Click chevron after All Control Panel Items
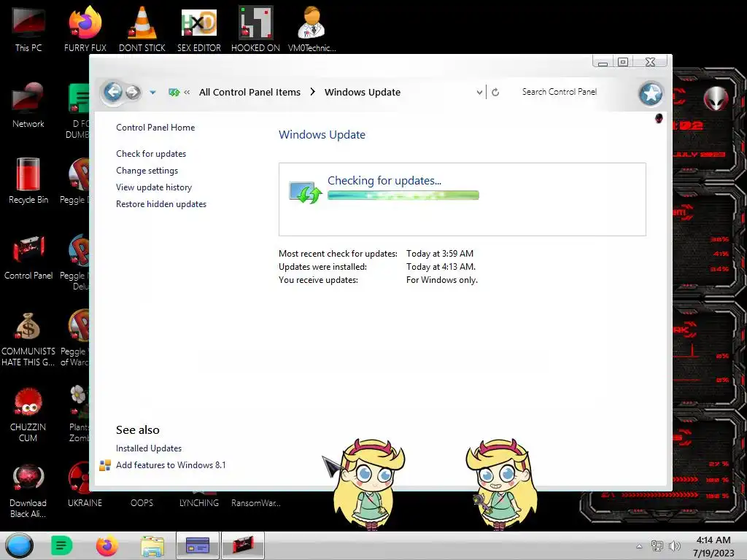The image size is (747, 560). 312,92
